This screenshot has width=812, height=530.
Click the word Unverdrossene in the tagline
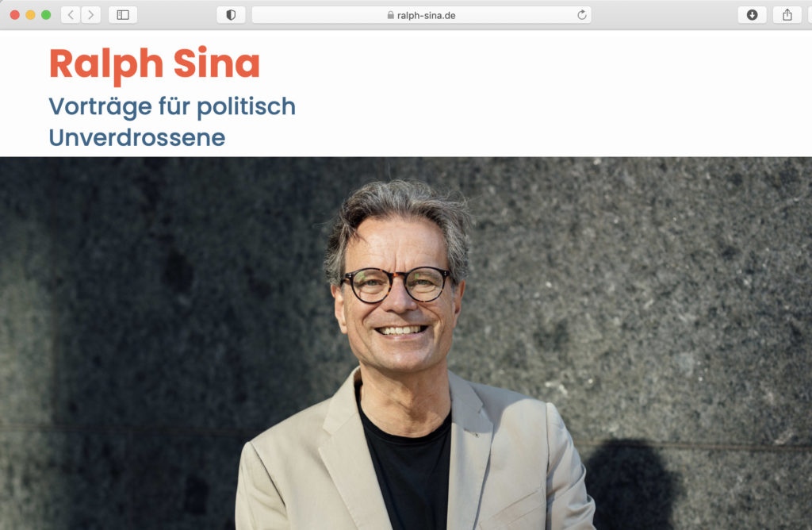[137, 138]
